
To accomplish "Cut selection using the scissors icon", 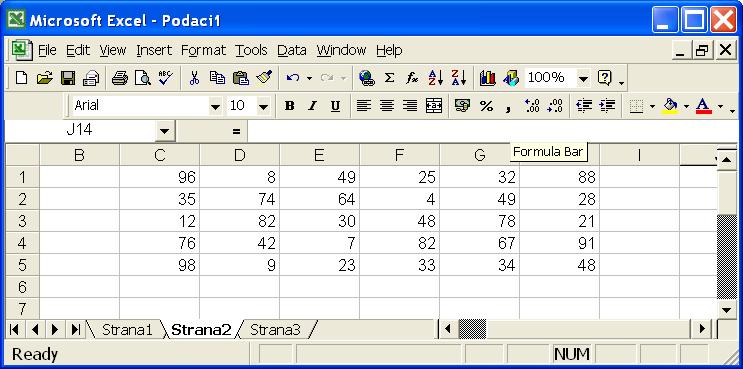I will click(194, 78).
